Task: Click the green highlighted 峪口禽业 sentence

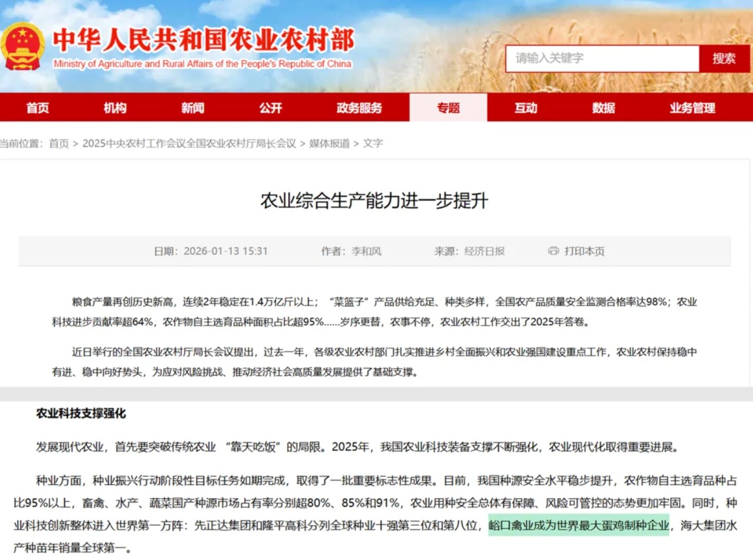Action: click(579, 525)
